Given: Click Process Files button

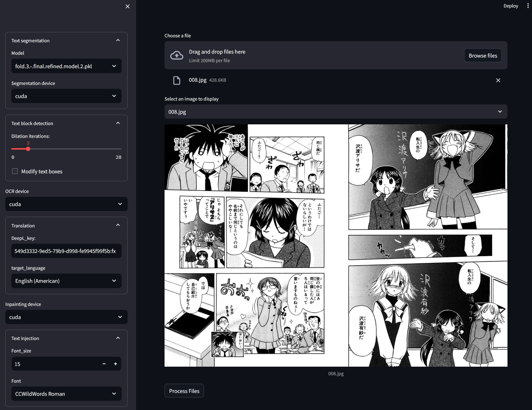Looking at the screenshot, I should (184, 391).
